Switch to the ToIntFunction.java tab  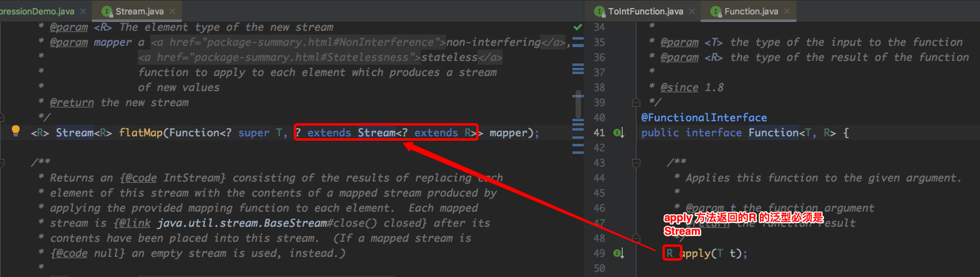[645, 11]
